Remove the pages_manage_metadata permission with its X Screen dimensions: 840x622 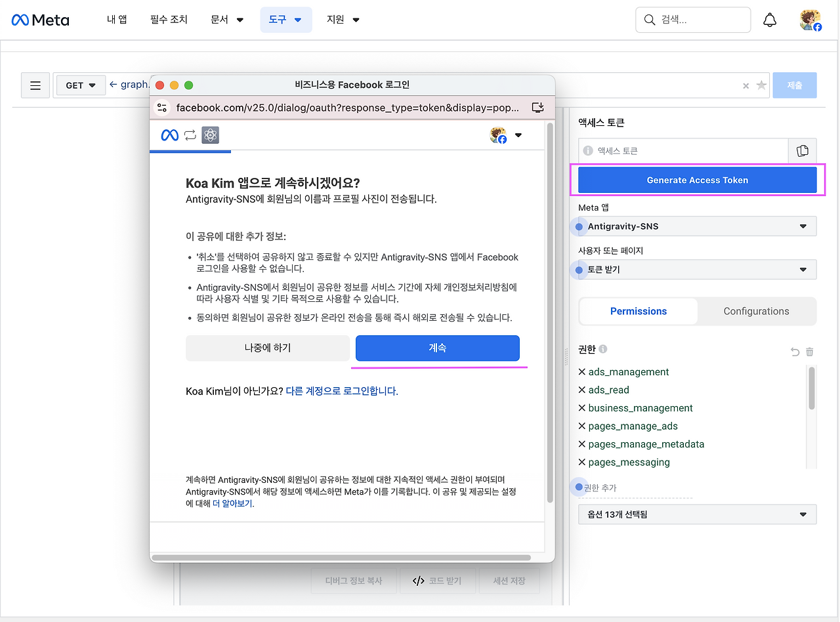[x=582, y=444]
